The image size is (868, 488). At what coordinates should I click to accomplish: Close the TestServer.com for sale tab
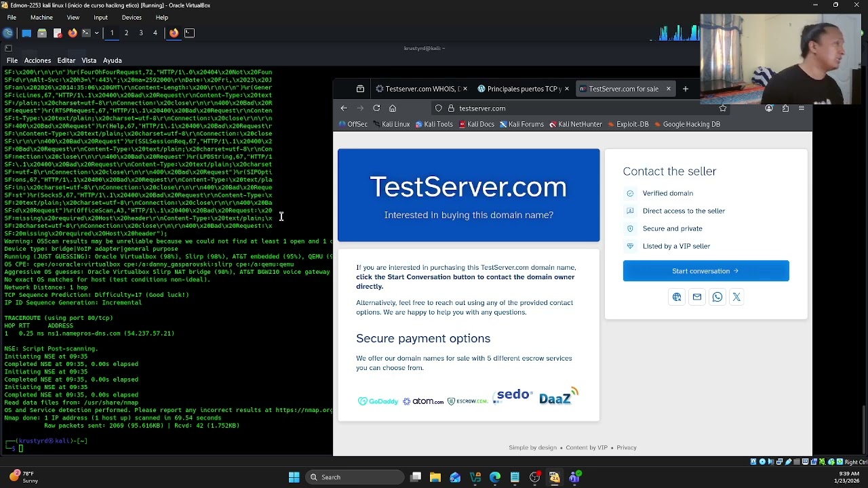coord(668,89)
